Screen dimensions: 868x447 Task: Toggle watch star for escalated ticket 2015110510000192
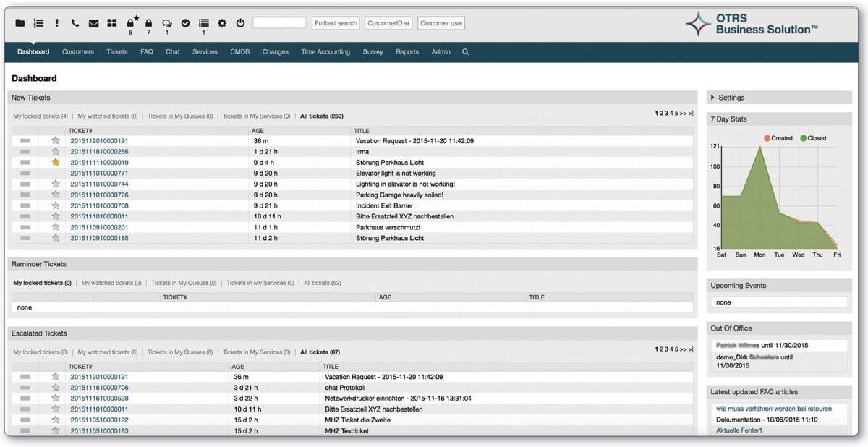click(x=56, y=420)
